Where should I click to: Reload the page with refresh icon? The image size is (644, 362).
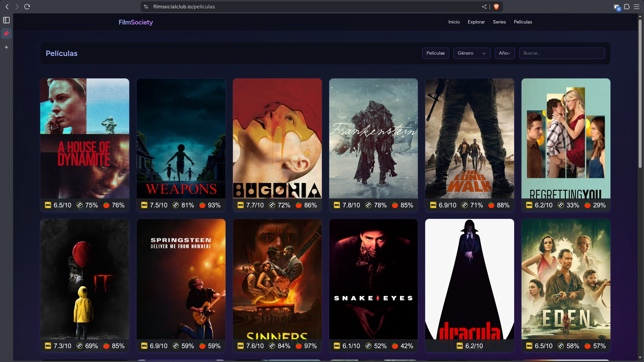[x=27, y=7]
